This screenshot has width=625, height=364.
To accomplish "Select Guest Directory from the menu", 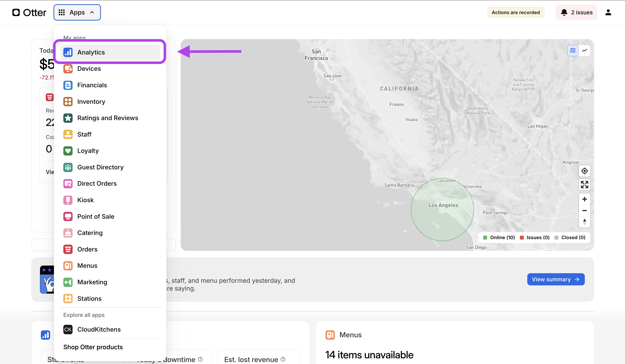I will pos(100,167).
